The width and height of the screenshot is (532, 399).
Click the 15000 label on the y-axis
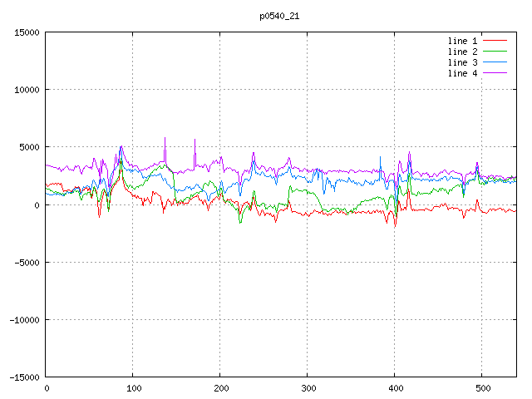pyautogui.click(x=27, y=32)
